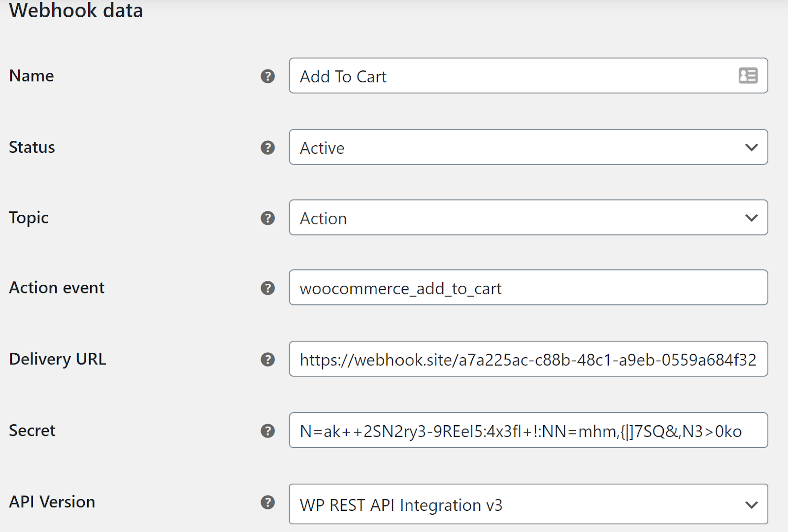Click the Delivery URL label text
The width and height of the screenshot is (788, 532).
coord(58,359)
